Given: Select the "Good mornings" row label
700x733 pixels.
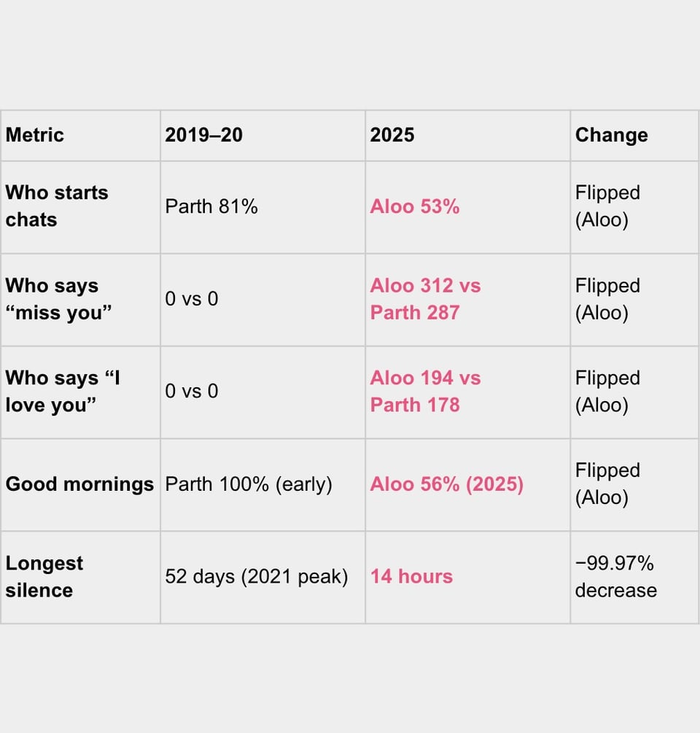Looking at the screenshot, I should tap(79, 484).
